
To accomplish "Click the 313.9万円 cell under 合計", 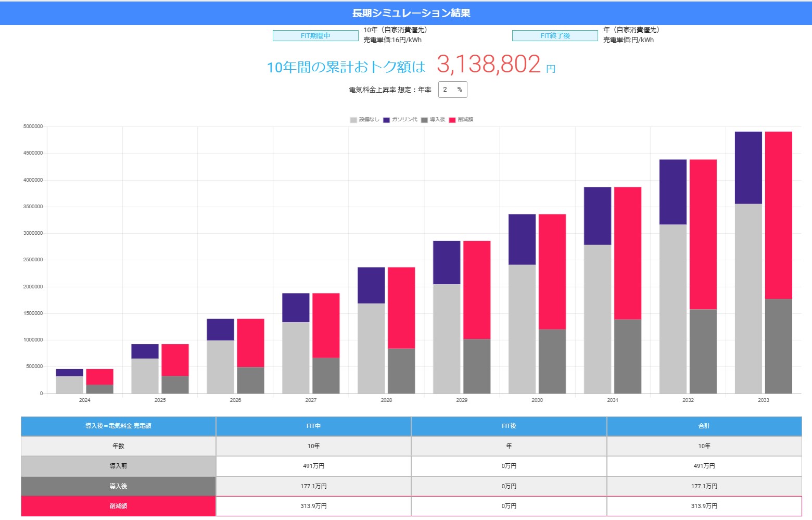I will click(704, 506).
